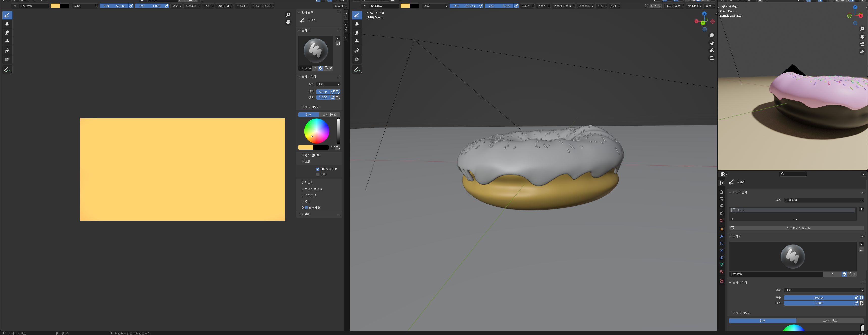
Task: Toggle the fake user shield for the TexDraw brush
Action: coord(320,68)
